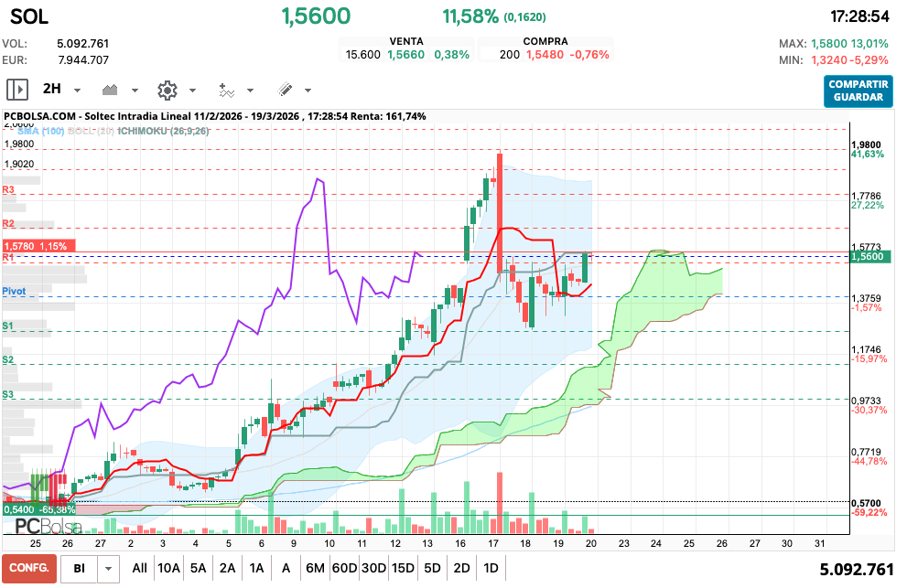
Task: Click the R2 resistance label
Action: coord(8,224)
